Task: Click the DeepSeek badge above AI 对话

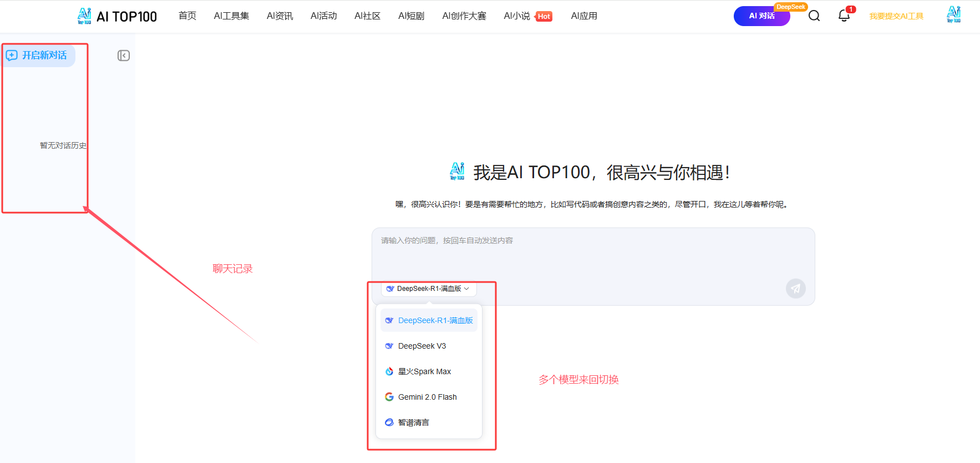Action: pos(791,7)
